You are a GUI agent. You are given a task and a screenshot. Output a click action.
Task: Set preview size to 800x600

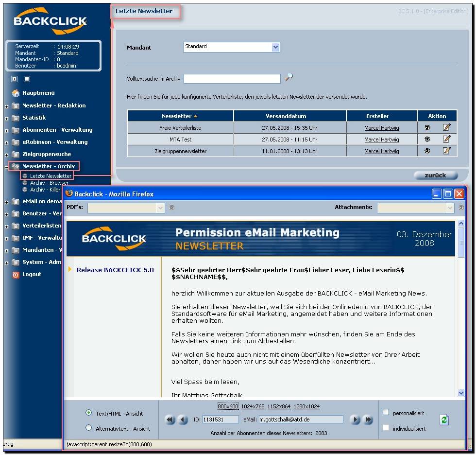coord(228,406)
